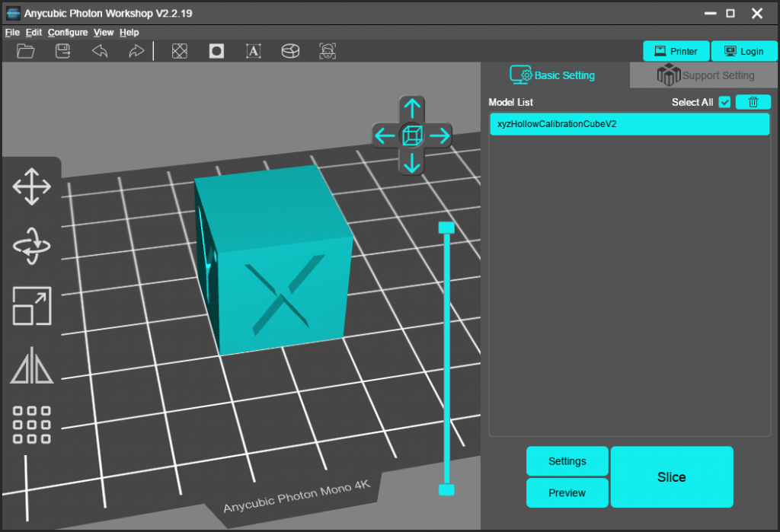
Task: Select the Move tool in left sidebar
Action: [32, 186]
